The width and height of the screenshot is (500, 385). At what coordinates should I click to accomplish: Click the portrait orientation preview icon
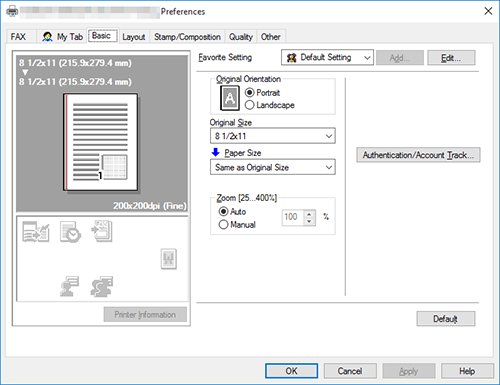(x=230, y=98)
